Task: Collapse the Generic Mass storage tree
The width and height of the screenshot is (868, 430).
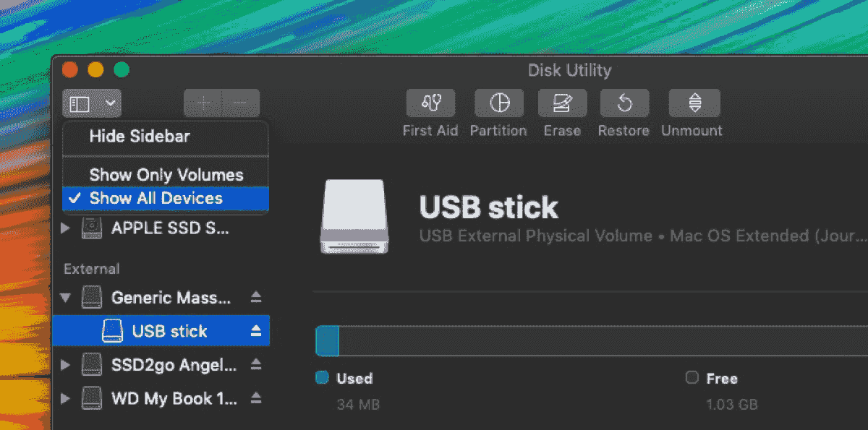Action: 65,297
